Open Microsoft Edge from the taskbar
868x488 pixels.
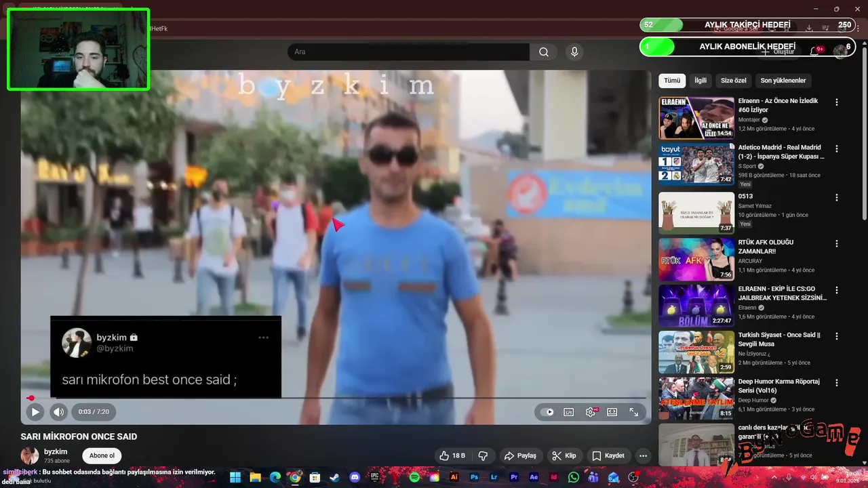coord(275,477)
